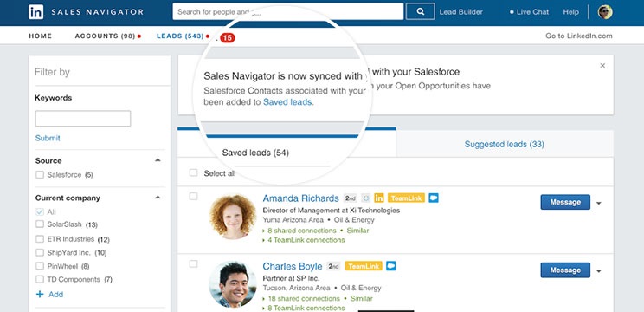644x312 pixels.
Task: Select Charles Boyle's row checkbox
Action: coord(193,264)
